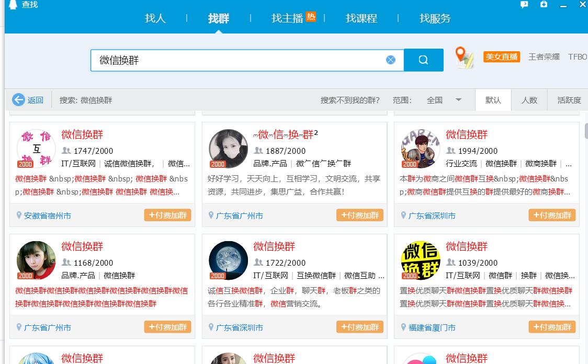Viewport: 588px width, 364px height.
Task: Click the magnifier search button
Action: 423,60
